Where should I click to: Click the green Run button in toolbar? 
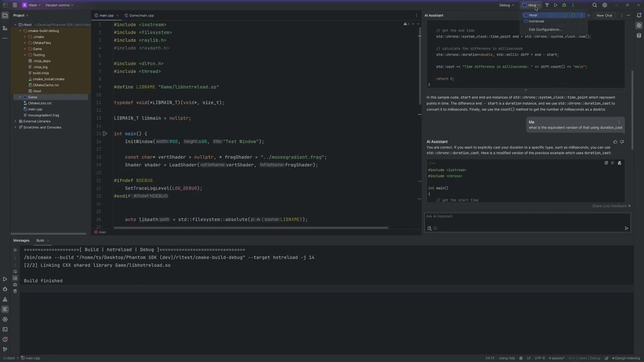point(555,5)
